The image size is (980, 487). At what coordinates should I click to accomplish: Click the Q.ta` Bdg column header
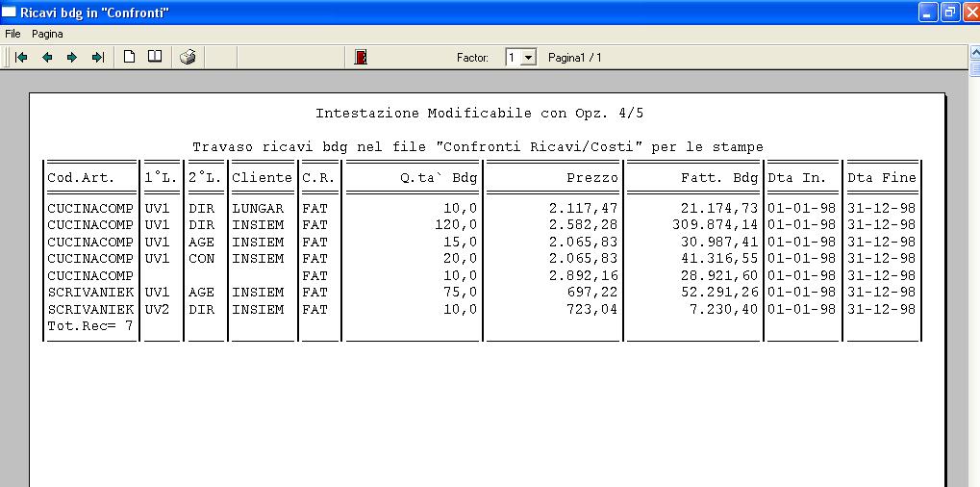(439, 177)
